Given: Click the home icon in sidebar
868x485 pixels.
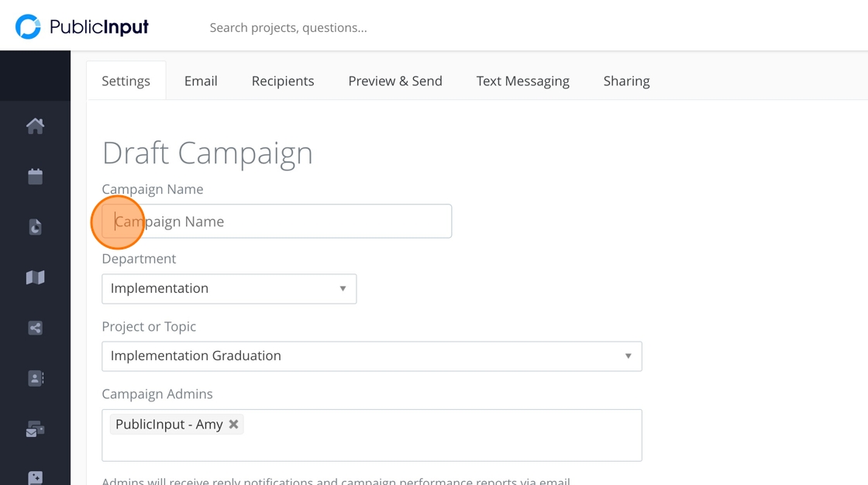Looking at the screenshot, I should click(35, 126).
